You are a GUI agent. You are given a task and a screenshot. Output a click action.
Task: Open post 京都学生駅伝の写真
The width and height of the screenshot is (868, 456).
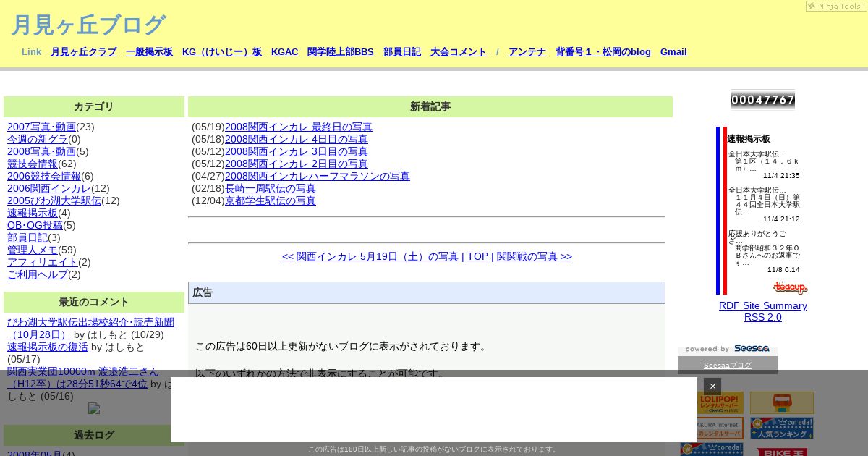pyautogui.click(x=271, y=200)
